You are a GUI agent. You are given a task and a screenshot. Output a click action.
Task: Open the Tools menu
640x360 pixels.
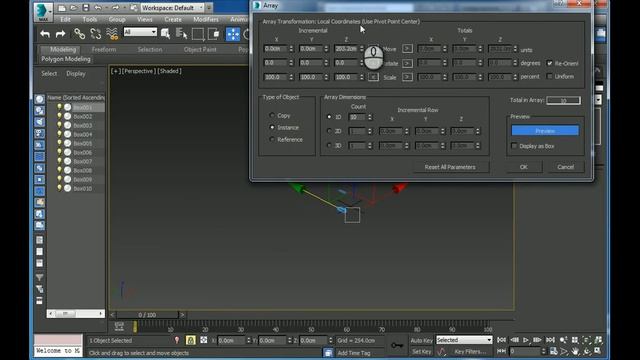point(90,19)
